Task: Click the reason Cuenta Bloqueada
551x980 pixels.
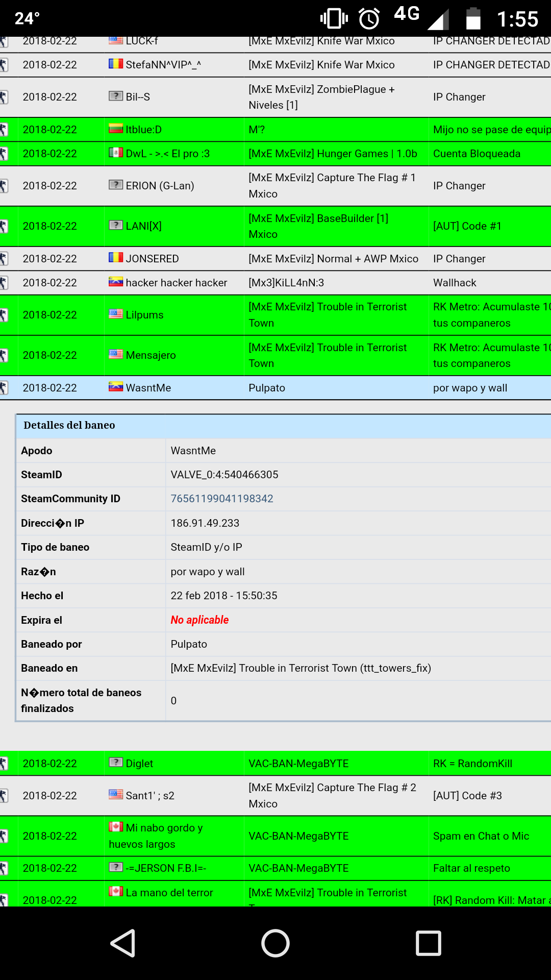Action: tap(477, 154)
